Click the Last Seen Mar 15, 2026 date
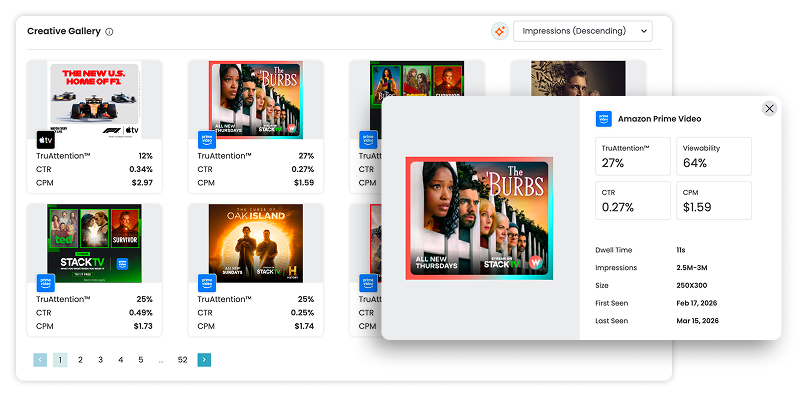Image resolution: width=800 pixels, height=400 pixels. [697, 321]
